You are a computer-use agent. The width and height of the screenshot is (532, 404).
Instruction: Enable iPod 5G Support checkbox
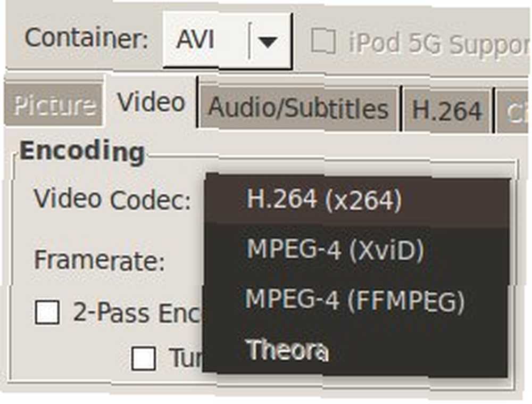(x=323, y=42)
